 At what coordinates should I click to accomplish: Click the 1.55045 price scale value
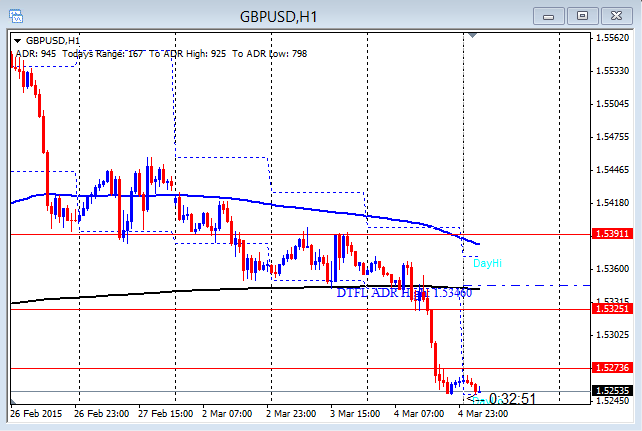click(x=613, y=104)
